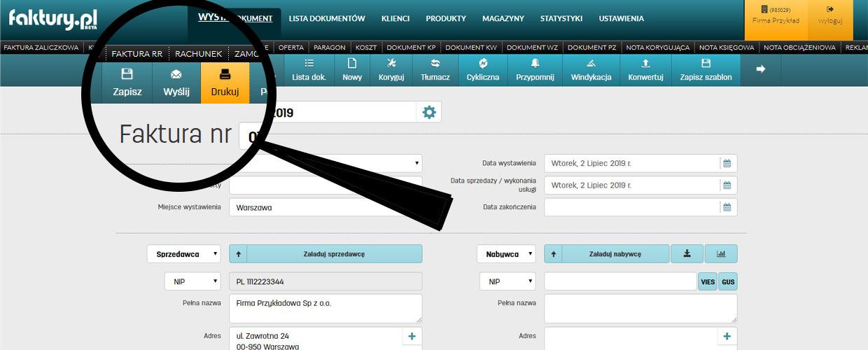Open calendar for Data sprzedaży
This screenshot has width=868, height=350.
coord(727,185)
